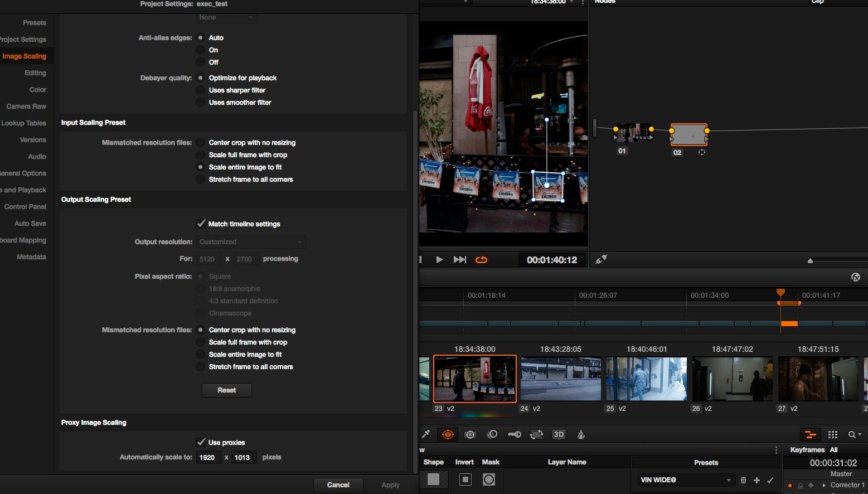Image resolution: width=868 pixels, height=494 pixels.
Task: Toggle the loop playback icon
Action: (481, 260)
